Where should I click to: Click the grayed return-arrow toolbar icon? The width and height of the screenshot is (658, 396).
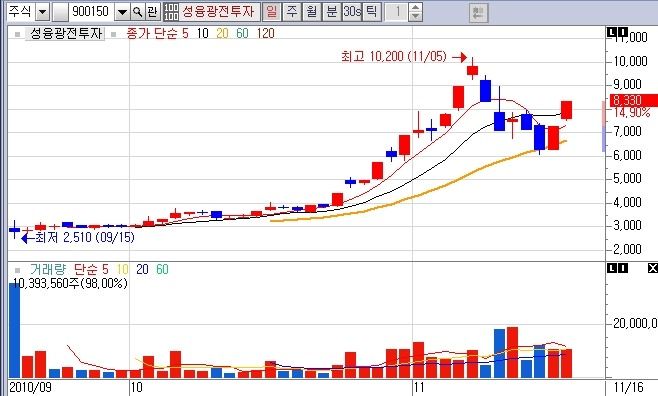(478, 13)
